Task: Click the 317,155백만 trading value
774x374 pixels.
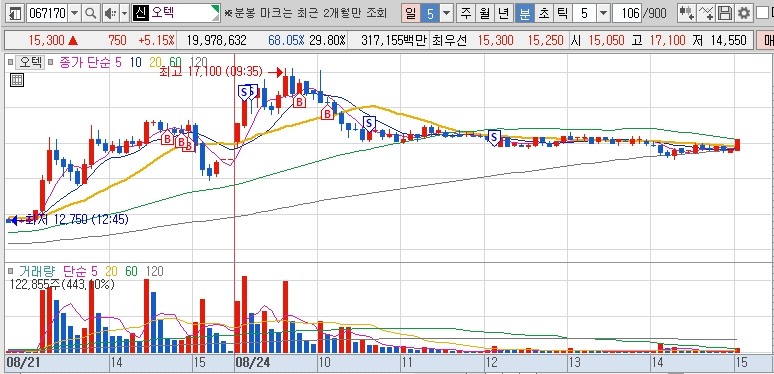Action: 393,40
